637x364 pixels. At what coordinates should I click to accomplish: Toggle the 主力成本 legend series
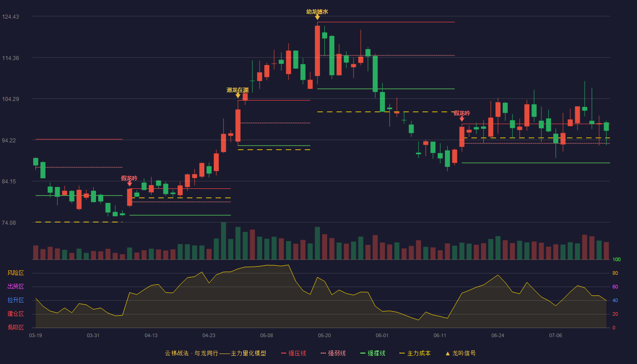415,353
